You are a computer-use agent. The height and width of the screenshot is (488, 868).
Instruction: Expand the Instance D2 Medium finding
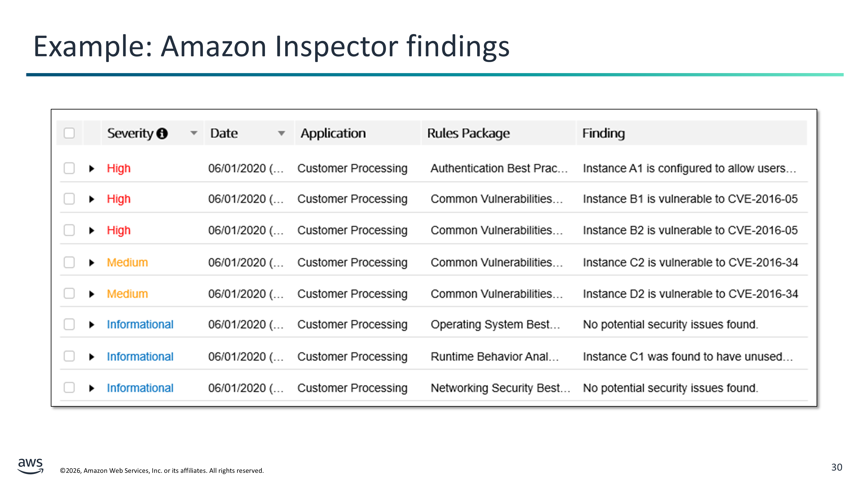(x=91, y=294)
